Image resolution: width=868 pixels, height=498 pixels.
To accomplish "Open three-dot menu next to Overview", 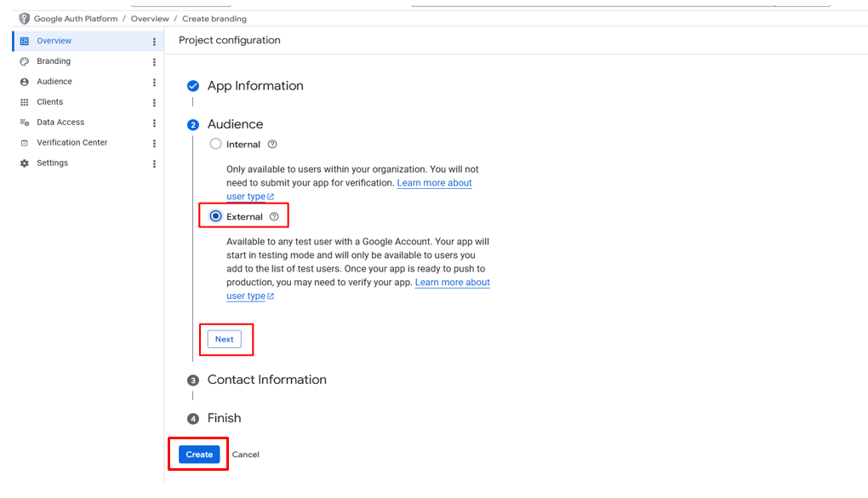I will [154, 42].
